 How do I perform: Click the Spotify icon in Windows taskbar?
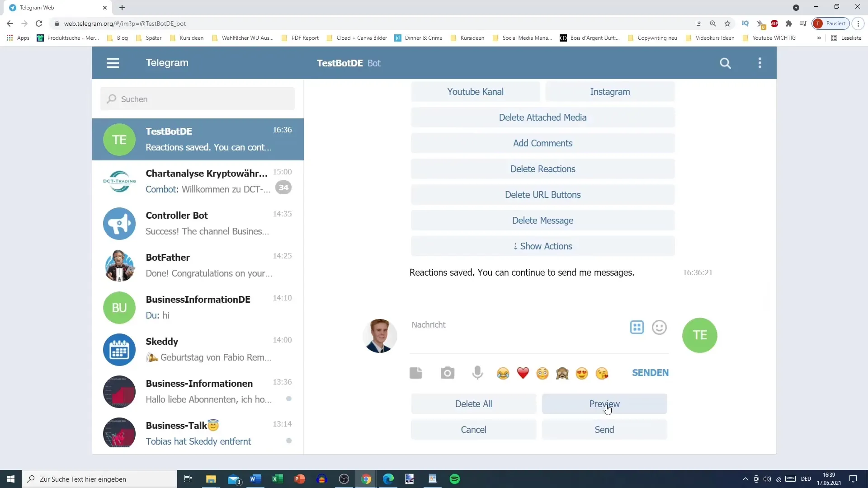(455, 479)
